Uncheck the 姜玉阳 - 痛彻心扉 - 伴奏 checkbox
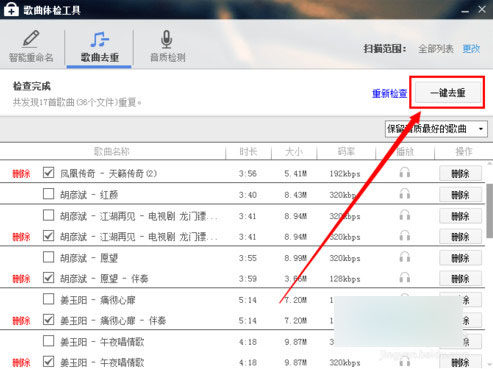 point(49,320)
